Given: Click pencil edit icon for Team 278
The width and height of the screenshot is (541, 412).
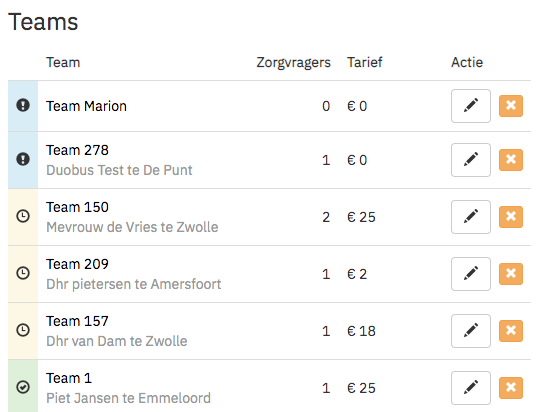Looking at the screenshot, I should [471, 160].
